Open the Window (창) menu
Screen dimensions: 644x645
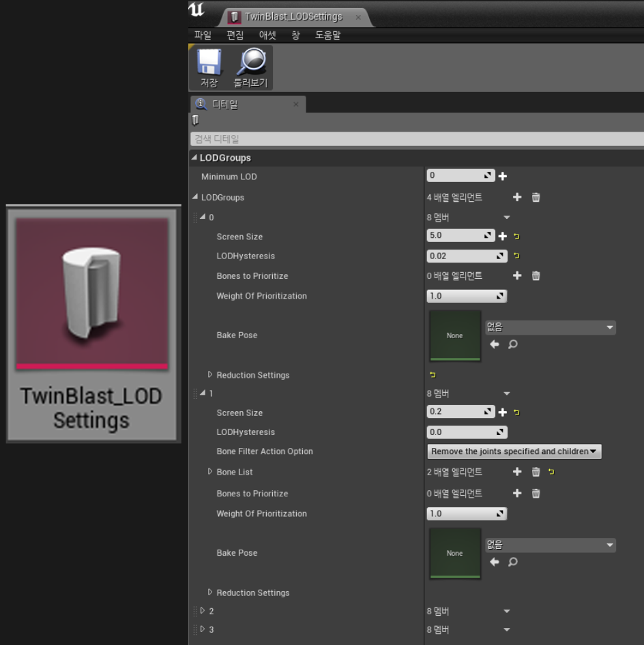(x=295, y=35)
